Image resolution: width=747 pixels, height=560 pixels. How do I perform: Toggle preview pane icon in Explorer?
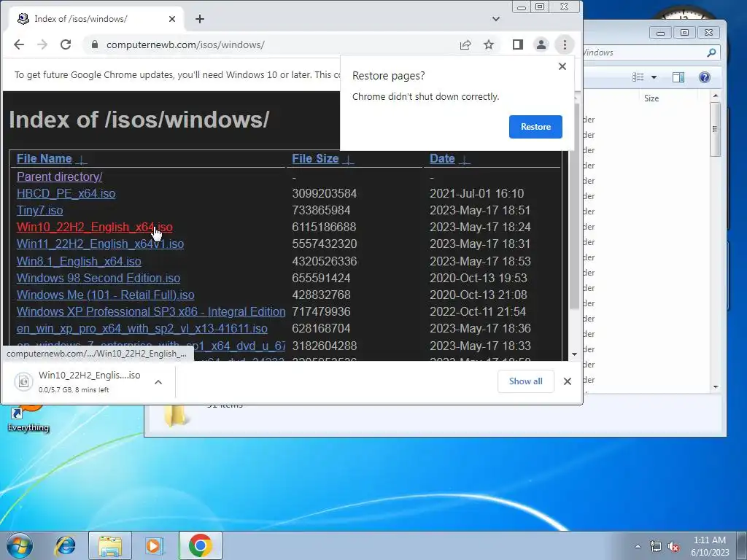(x=678, y=77)
